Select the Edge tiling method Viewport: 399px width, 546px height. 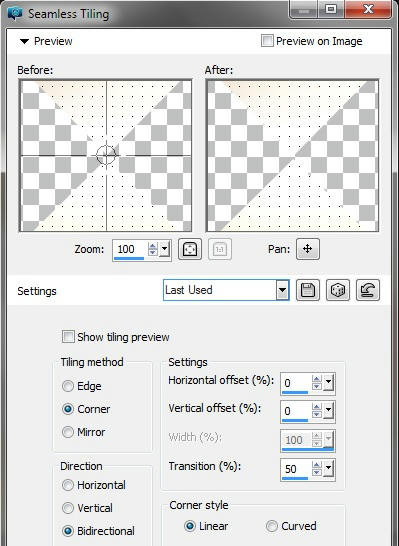pyautogui.click(x=68, y=386)
